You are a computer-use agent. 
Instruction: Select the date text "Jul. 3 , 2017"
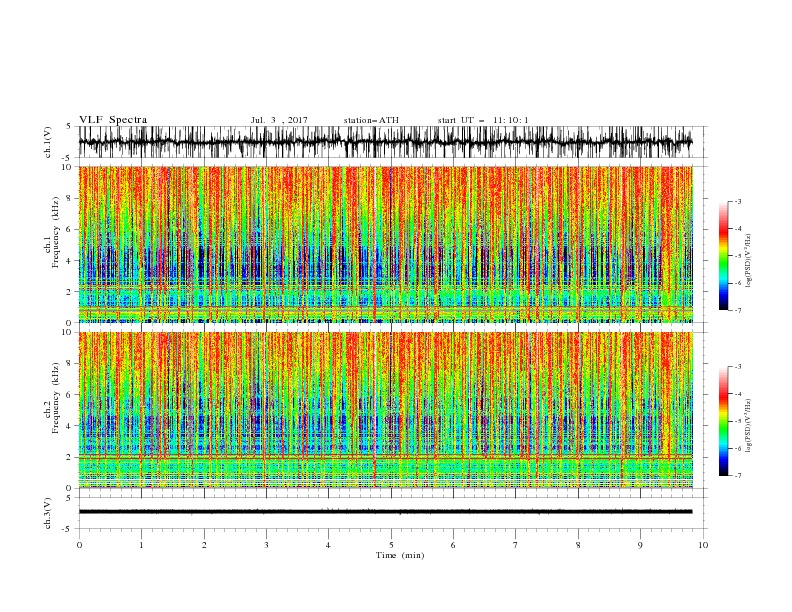click(x=279, y=120)
